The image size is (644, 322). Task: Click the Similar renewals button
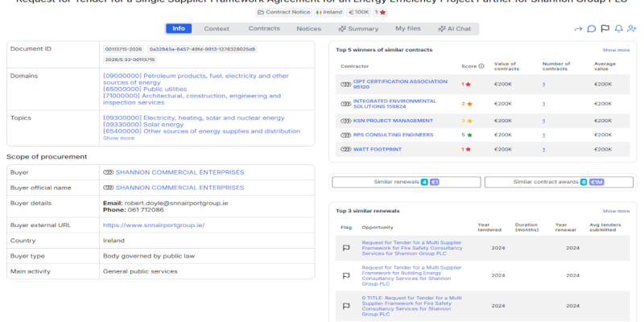coord(407,182)
